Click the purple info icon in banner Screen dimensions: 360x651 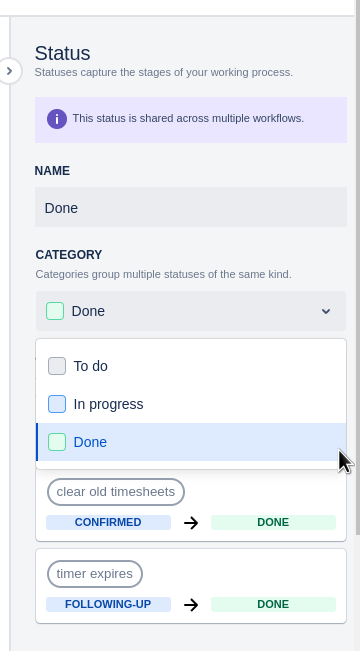pyautogui.click(x=57, y=119)
